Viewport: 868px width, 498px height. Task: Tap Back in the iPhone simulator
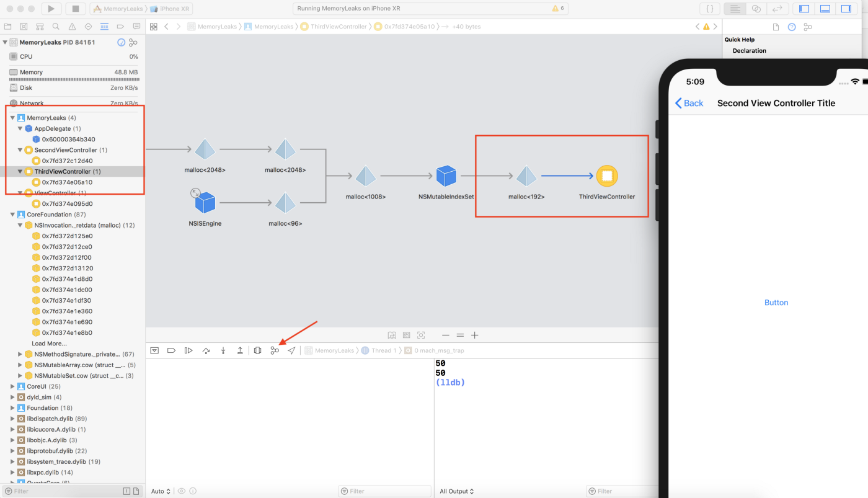(x=689, y=103)
